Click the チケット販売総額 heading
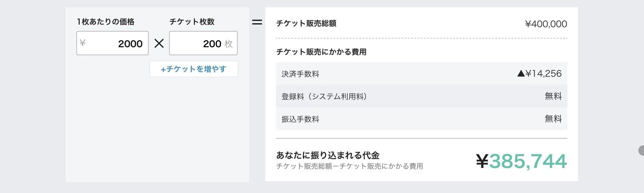Viewport: 644px width, 193px height. point(306,23)
